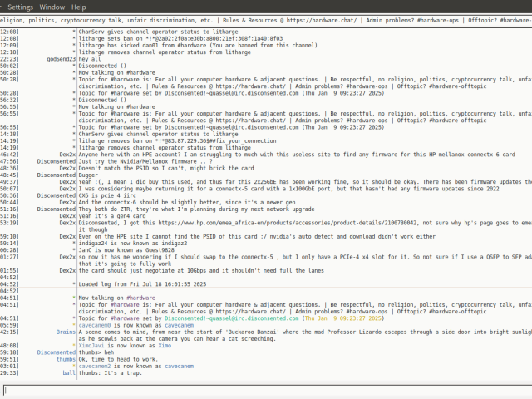This screenshot has height=399, width=532.
Task: Click nick Ximo in rename notice
Action: [x=165, y=346]
